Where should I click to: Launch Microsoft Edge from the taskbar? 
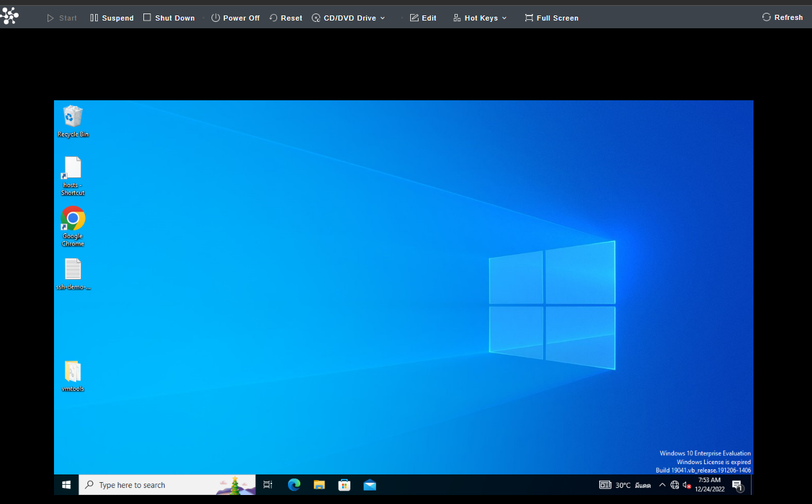(294, 485)
